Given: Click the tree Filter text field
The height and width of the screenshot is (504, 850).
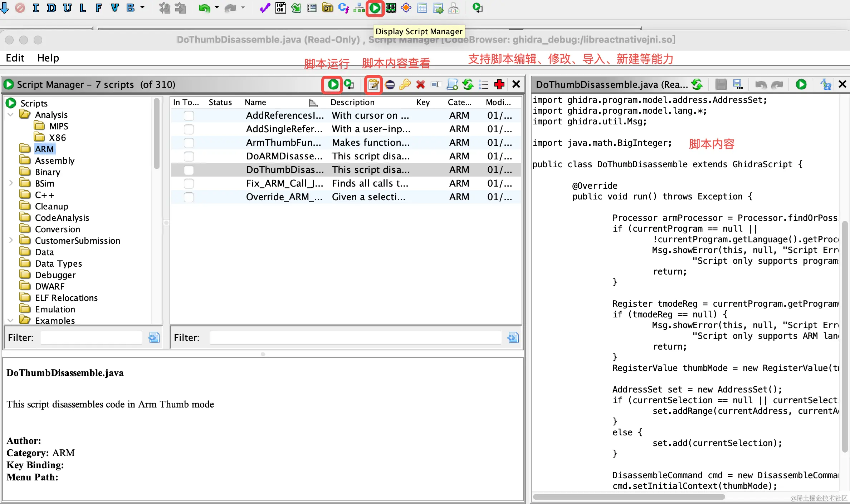Looking at the screenshot, I should coord(91,337).
